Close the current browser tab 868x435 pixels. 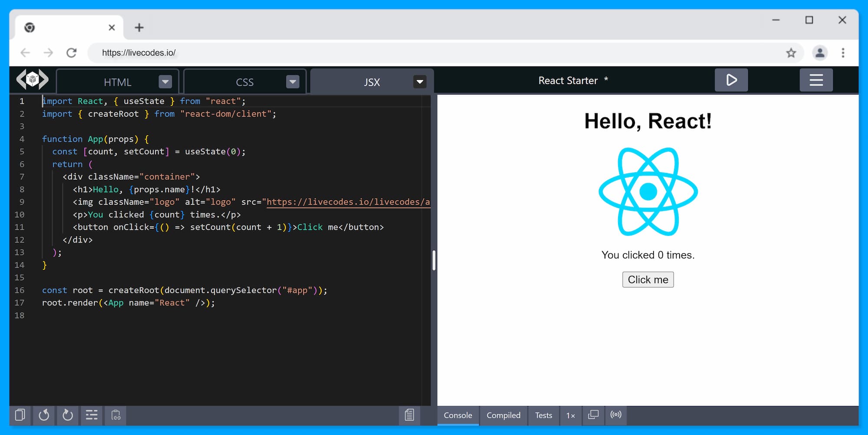pos(112,28)
